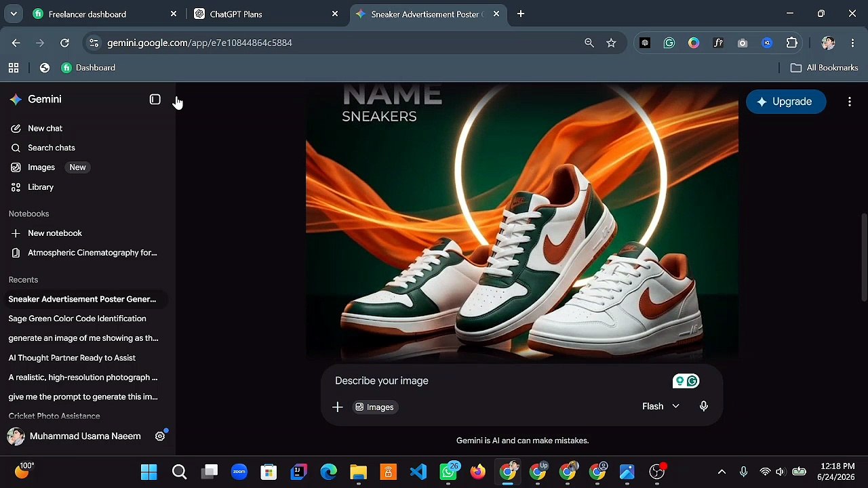The width and height of the screenshot is (868, 488).
Task: Open Visual Studio Code from taskbar
Action: (418, 472)
